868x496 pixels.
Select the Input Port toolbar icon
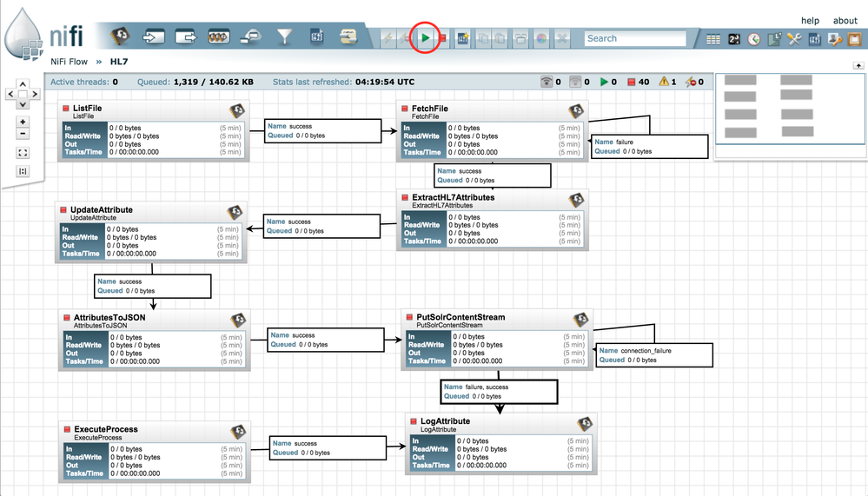(153, 37)
